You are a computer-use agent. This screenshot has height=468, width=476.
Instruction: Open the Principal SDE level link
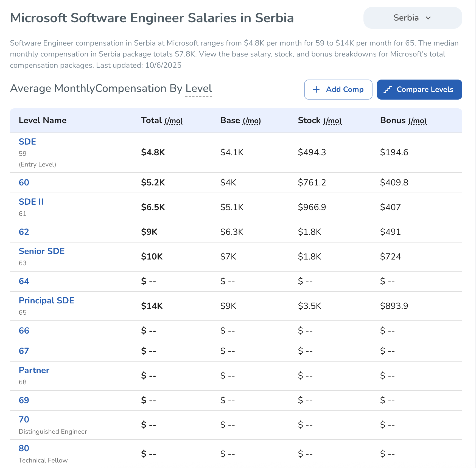tap(46, 300)
